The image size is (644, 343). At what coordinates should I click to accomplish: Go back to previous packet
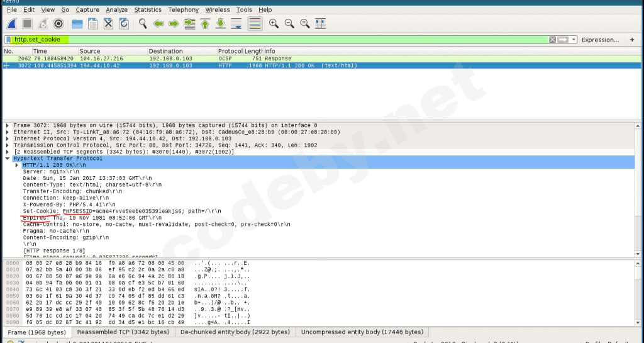(158, 24)
